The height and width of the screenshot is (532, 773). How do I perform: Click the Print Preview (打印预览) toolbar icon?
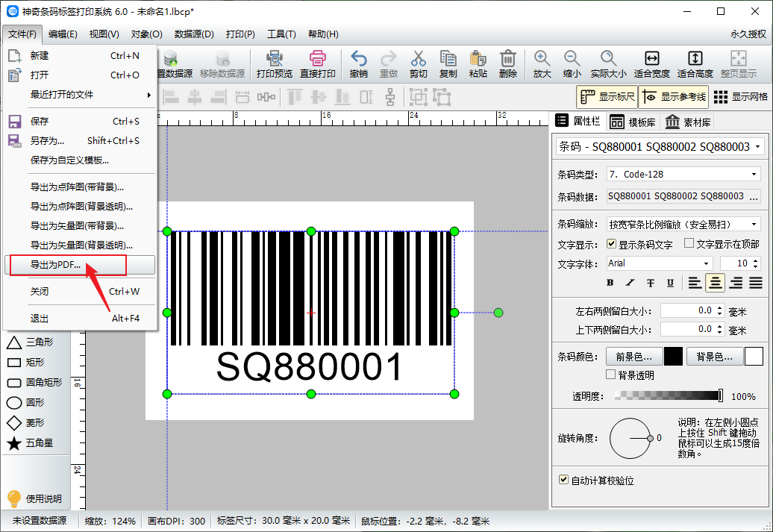(x=274, y=64)
